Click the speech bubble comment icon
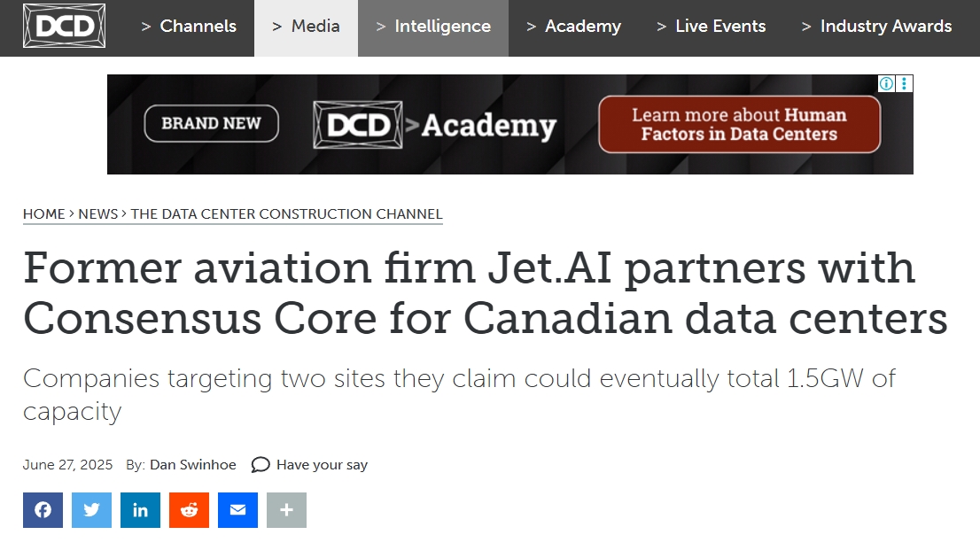Screen dimensions: 980x558 [x=260, y=465]
